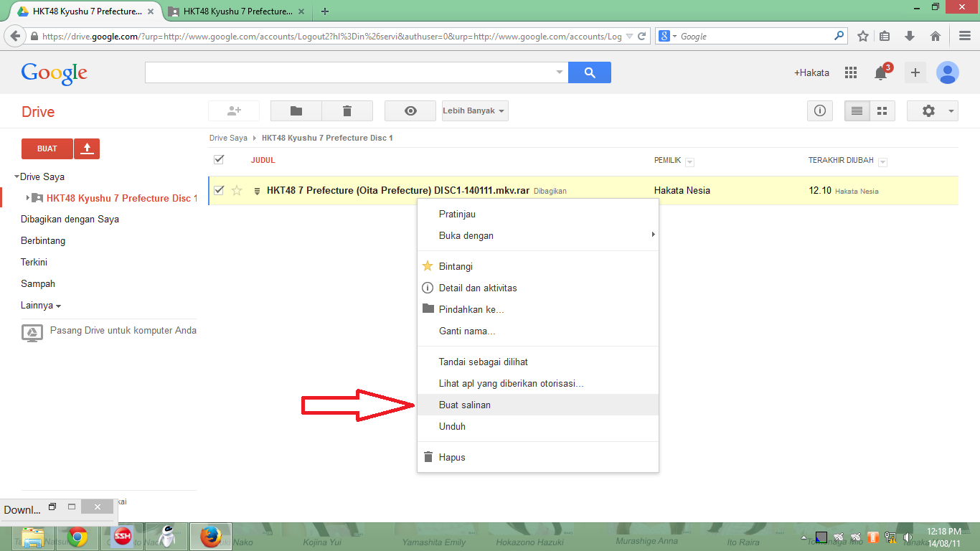The image size is (980, 551).
Task: Click the Drive Saya breadcrumb
Action: (228, 138)
